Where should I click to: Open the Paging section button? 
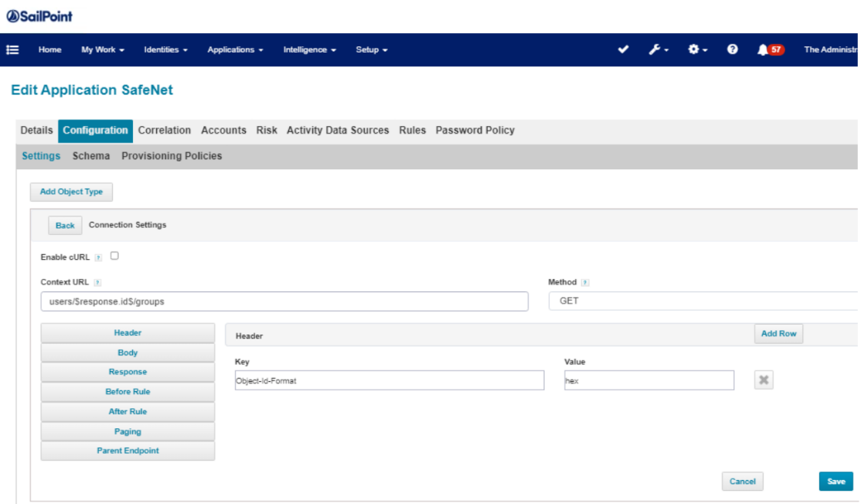click(128, 431)
